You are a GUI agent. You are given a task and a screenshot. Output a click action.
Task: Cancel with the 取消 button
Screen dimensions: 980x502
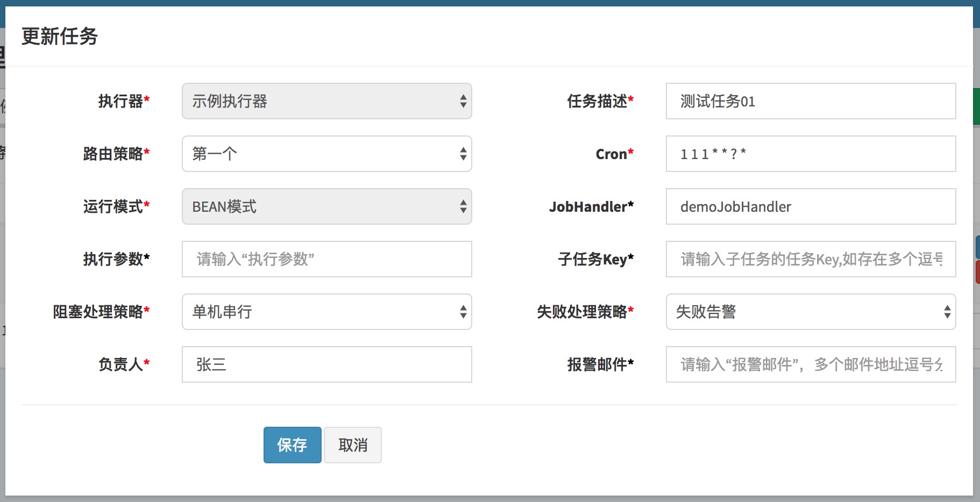coord(352,445)
